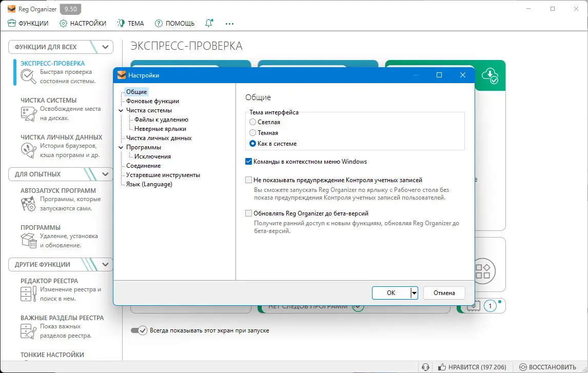Click the НРАВИТСЯ (197 206) button

pos(472,367)
